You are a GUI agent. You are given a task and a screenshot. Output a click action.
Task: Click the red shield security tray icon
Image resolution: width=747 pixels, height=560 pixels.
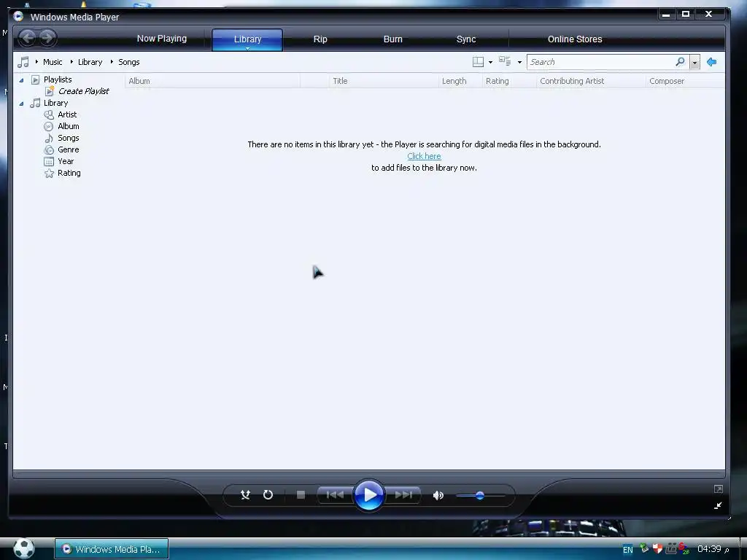658,548
